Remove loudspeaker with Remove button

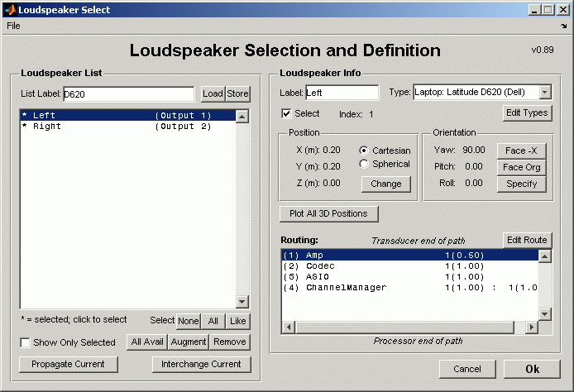230,342
